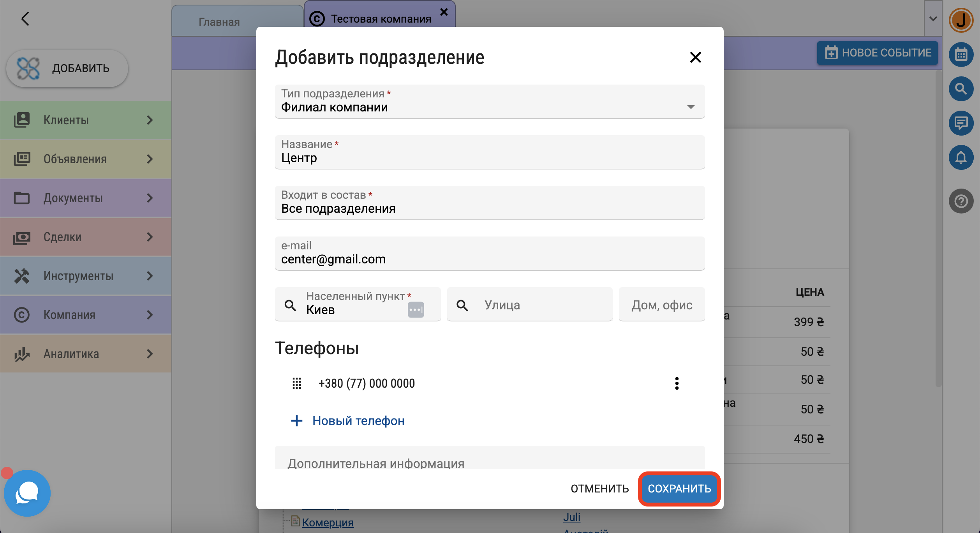This screenshot has width=980, height=533.
Task: Close the Добавить подразделение dialog
Action: coord(695,57)
